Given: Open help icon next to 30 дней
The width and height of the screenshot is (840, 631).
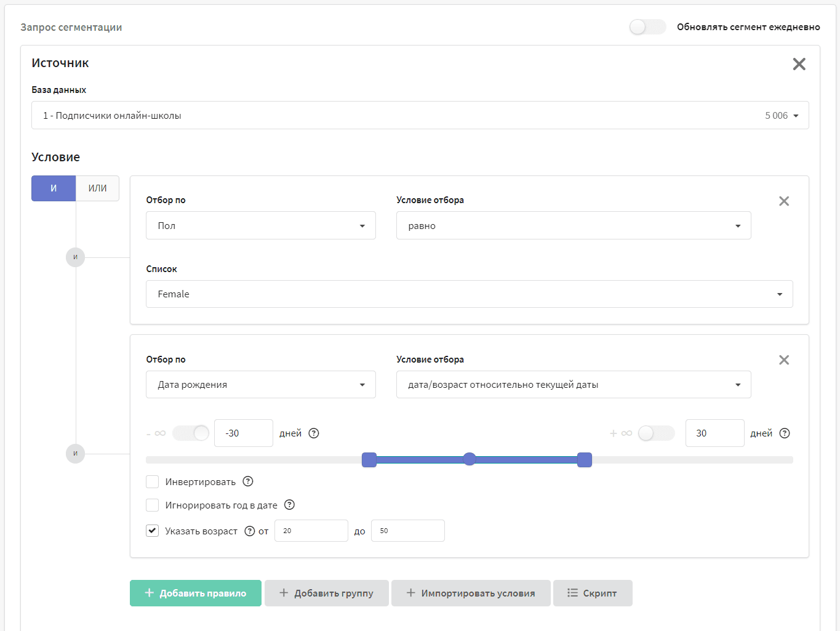Looking at the screenshot, I should click(785, 433).
